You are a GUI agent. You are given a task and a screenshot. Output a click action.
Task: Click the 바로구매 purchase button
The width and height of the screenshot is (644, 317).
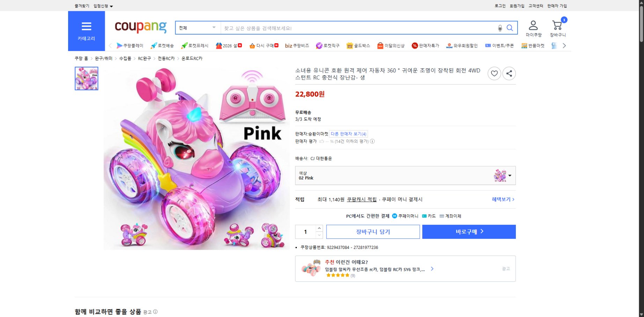tap(468, 231)
